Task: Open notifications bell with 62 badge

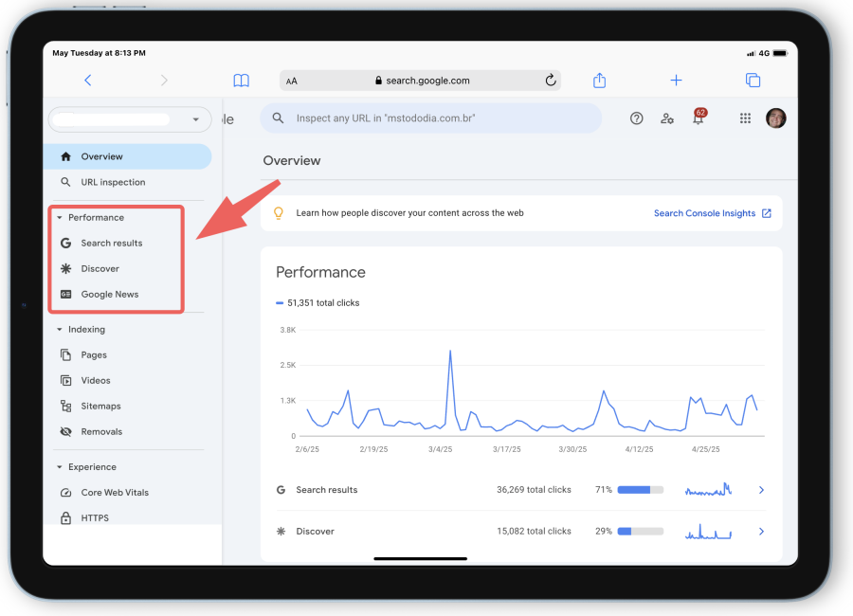Action: pyautogui.click(x=699, y=117)
